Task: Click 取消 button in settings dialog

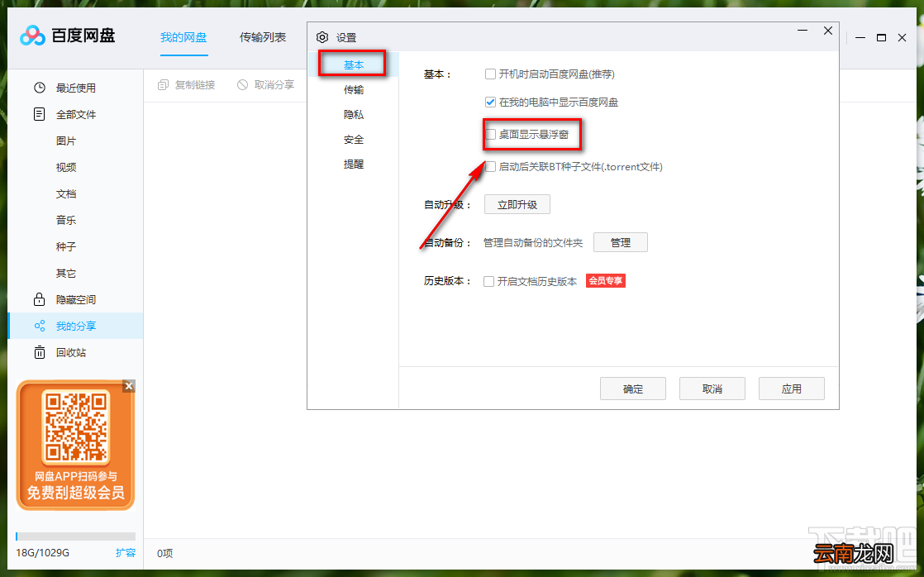Action: (x=712, y=389)
